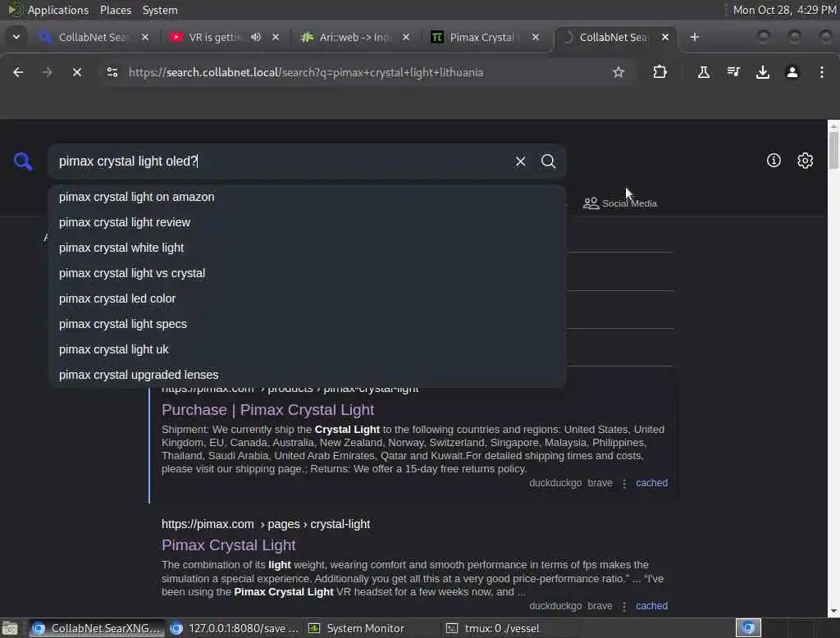840x638 pixels.
Task: Switch to the Ari::web tab
Action: [354, 37]
